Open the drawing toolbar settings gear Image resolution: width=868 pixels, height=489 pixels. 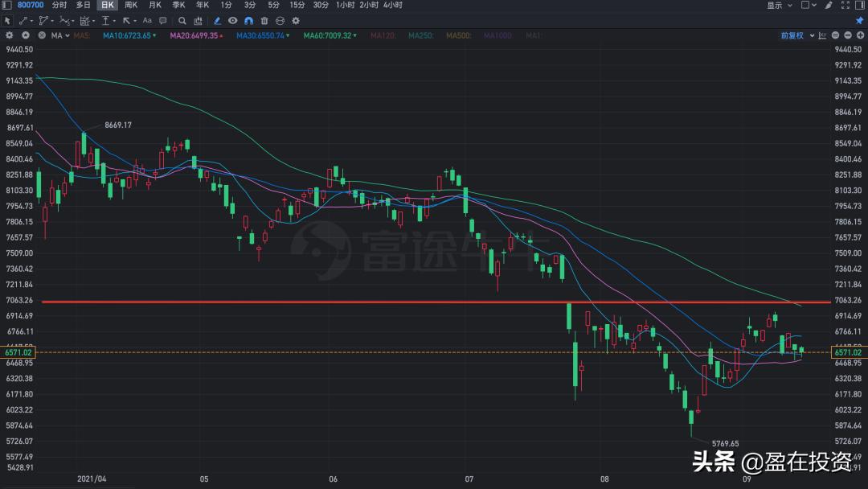pos(297,20)
